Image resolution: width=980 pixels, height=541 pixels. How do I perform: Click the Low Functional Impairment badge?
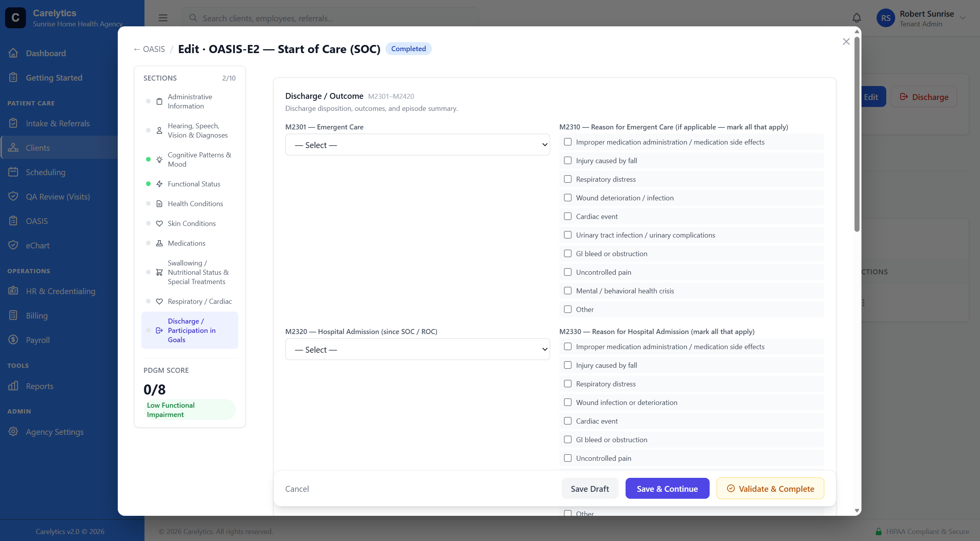189,410
